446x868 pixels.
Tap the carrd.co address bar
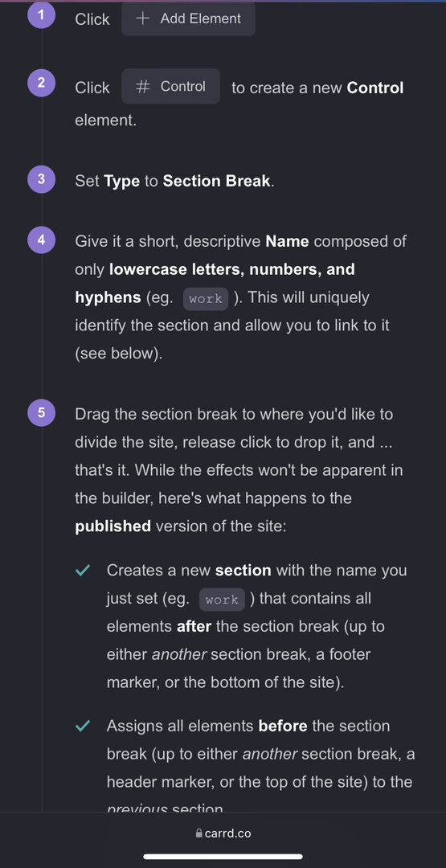[223, 833]
